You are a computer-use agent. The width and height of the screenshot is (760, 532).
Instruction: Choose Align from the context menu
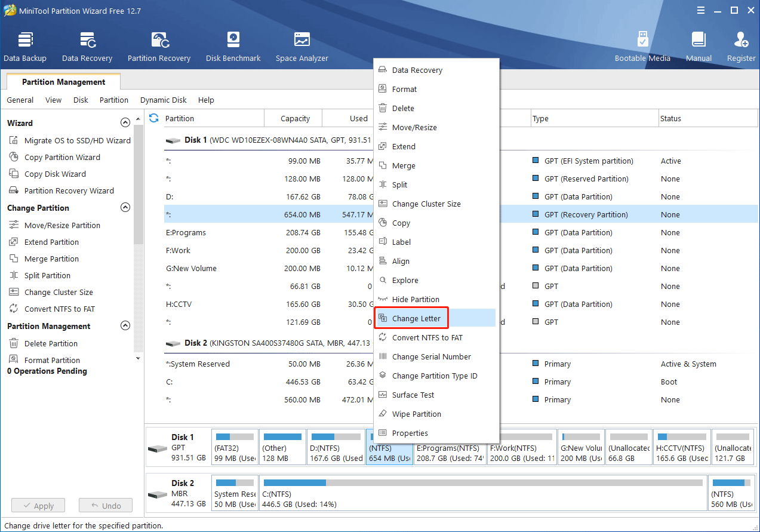tap(436, 261)
